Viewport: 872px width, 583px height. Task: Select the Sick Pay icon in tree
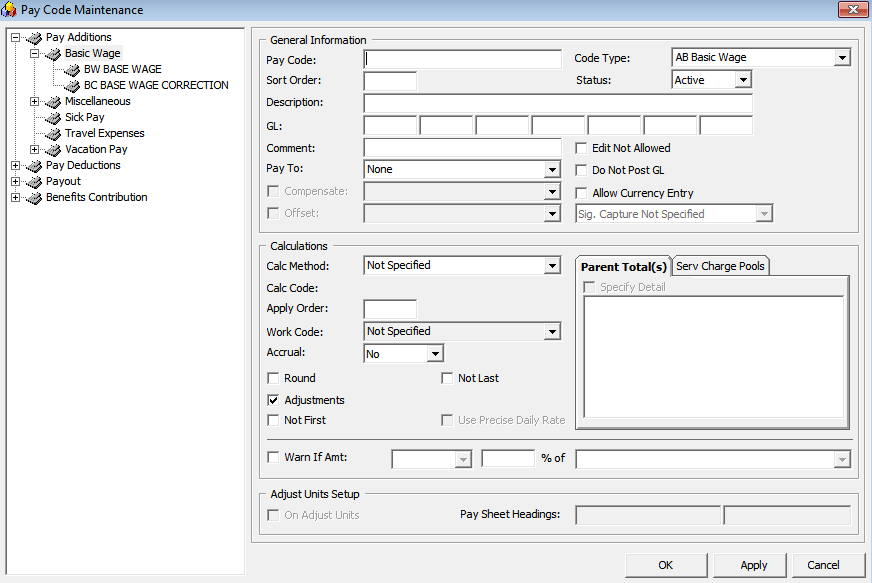53,117
